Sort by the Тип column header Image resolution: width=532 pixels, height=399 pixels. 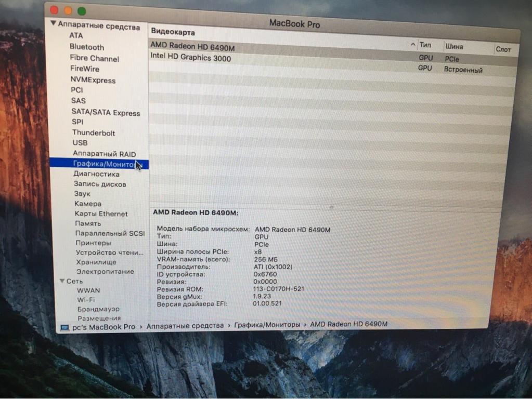pyautogui.click(x=425, y=45)
